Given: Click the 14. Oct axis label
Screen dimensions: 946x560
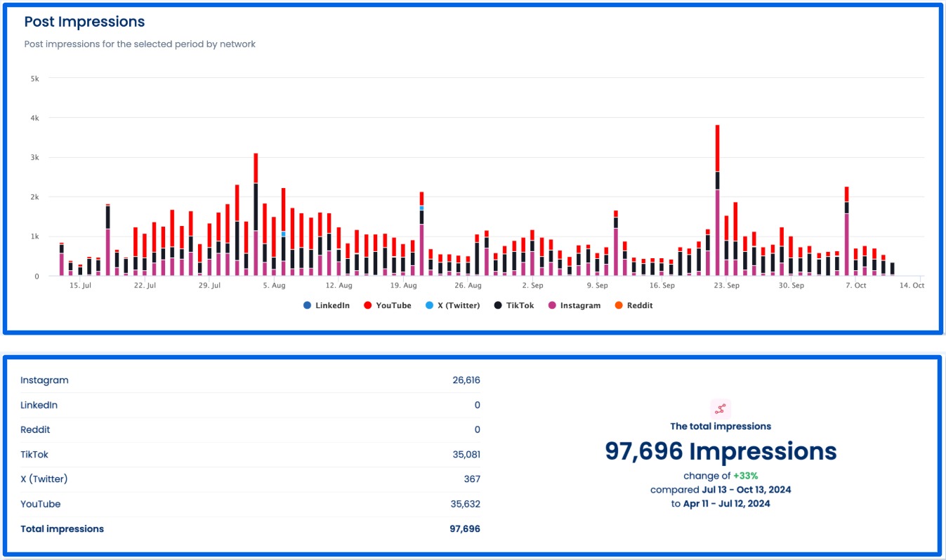Looking at the screenshot, I should point(912,286).
